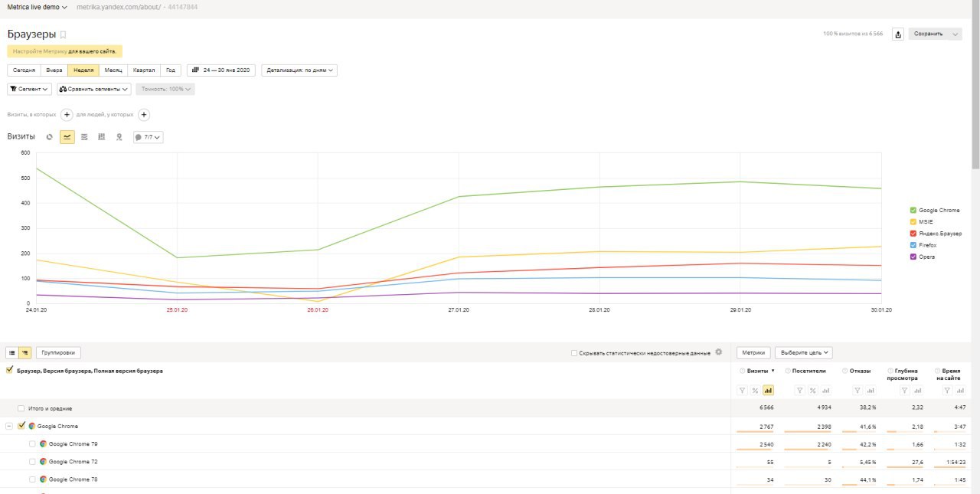Switch to map chart view
980x494 pixels.
pyautogui.click(x=119, y=137)
